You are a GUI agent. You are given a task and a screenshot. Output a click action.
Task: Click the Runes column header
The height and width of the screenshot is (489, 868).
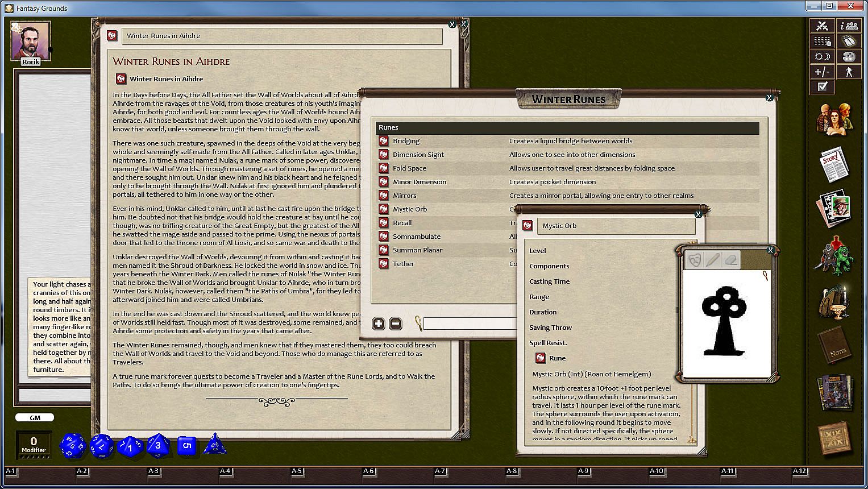pyautogui.click(x=567, y=127)
